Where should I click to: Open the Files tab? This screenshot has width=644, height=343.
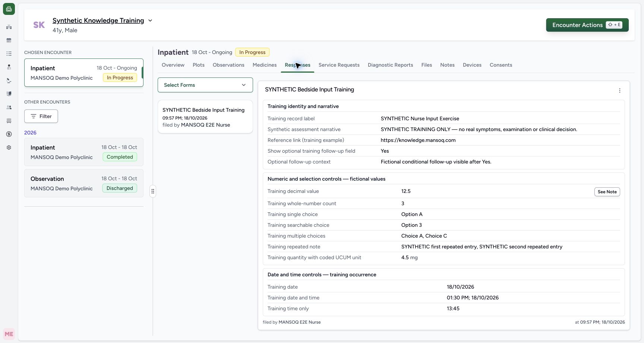[x=427, y=65]
